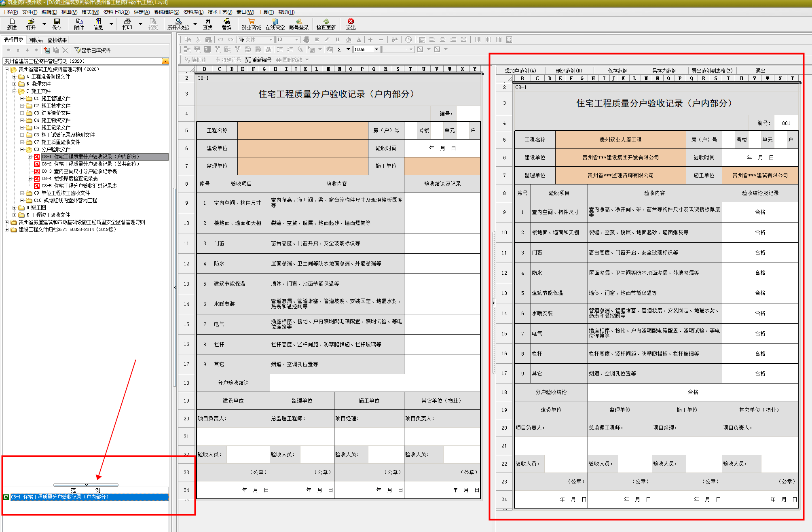The width and height of the screenshot is (812, 532).
Task: Toggle 显示已填资料 filter
Action: point(93,50)
